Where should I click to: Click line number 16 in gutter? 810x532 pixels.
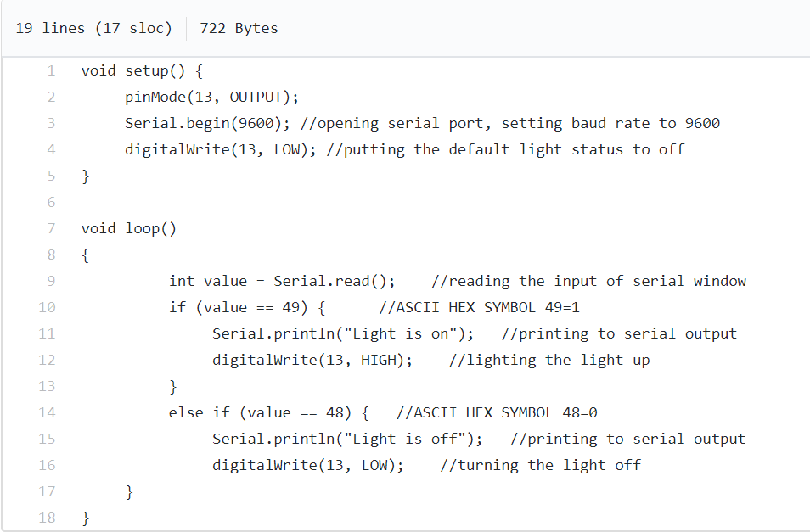[47, 466]
